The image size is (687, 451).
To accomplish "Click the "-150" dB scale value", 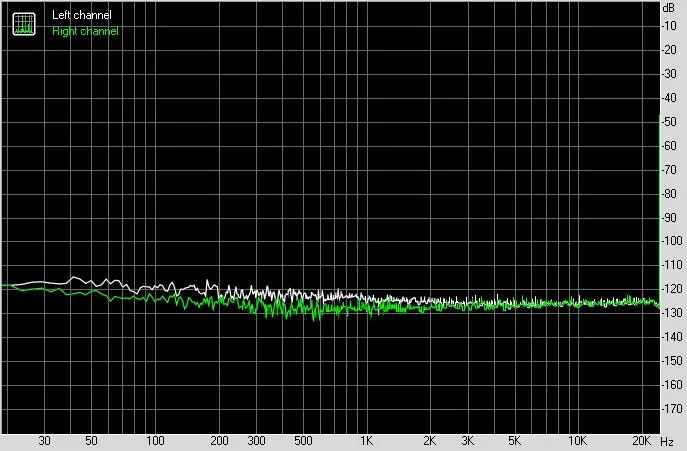I will click(672, 361).
